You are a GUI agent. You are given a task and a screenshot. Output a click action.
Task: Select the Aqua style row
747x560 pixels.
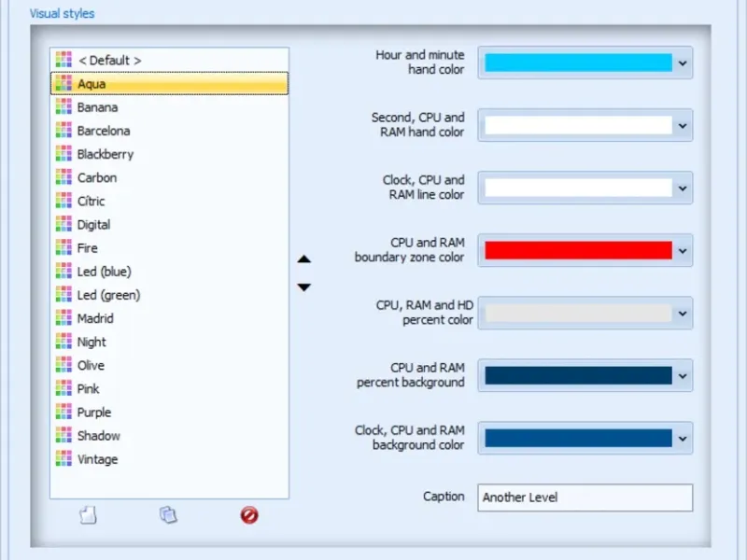click(169, 84)
